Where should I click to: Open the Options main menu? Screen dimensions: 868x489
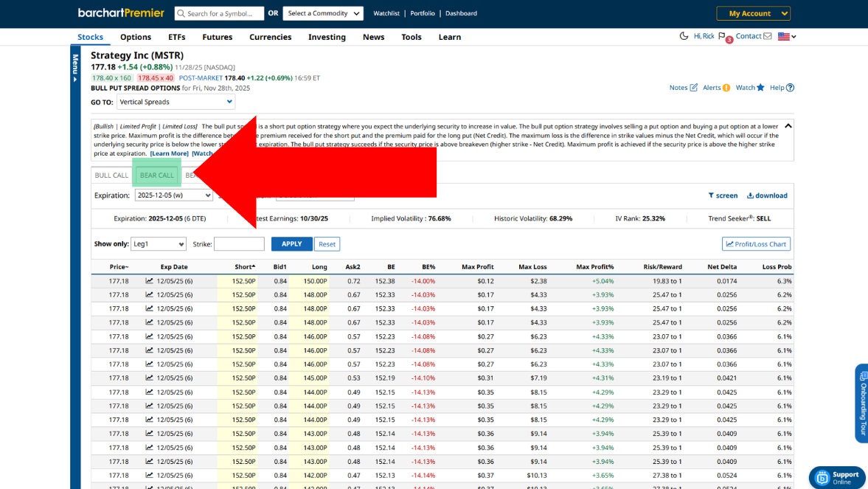pos(136,37)
